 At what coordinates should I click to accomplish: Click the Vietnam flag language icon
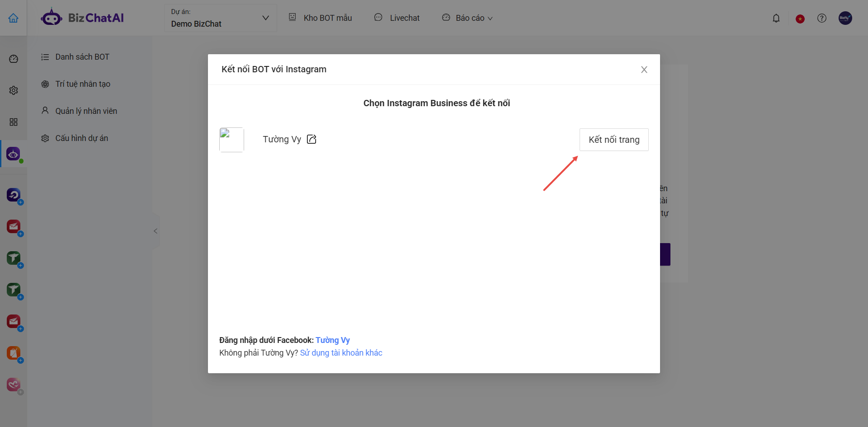800,19
